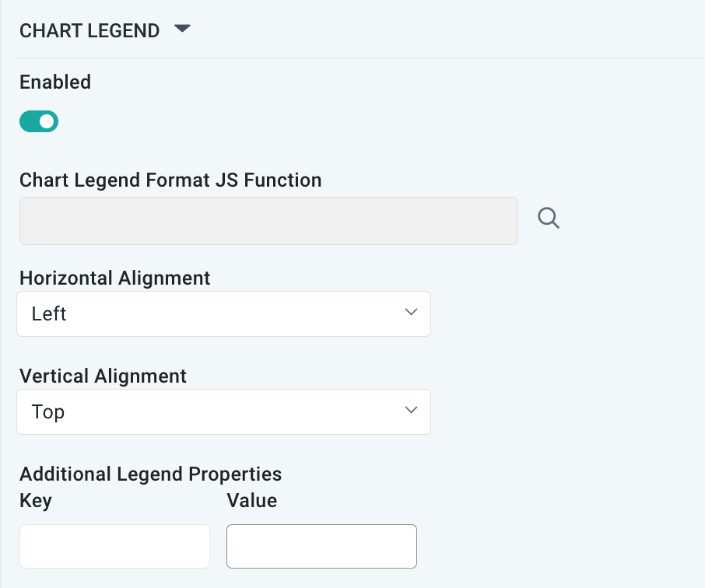705x588 pixels.
Task: Open the Horizontal Alignment dropdown
Action: tap(223, 314)
